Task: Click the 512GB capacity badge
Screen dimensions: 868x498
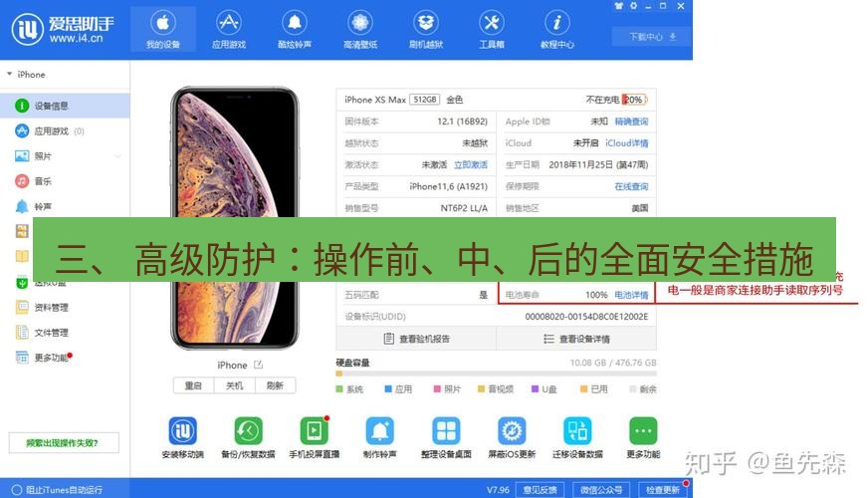Action: click(x=425, y=100)
